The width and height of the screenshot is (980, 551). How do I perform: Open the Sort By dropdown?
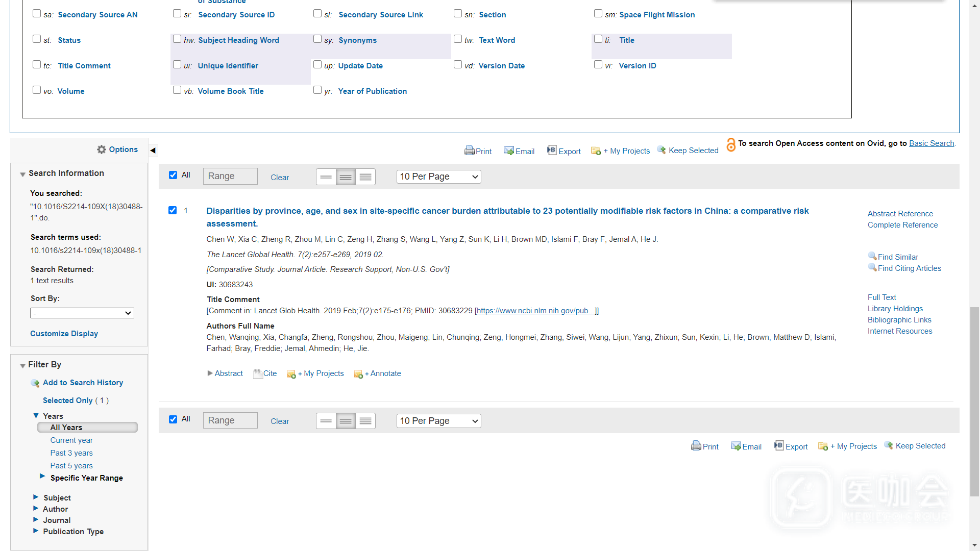(82, 313)
